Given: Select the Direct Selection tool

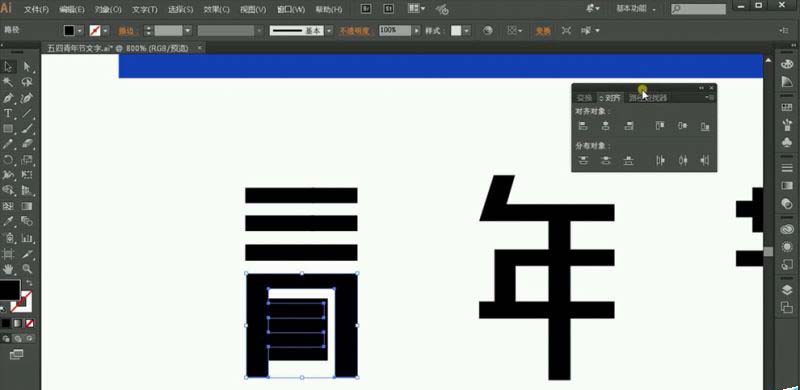Looking at the screenshot, I should [27, 66].
